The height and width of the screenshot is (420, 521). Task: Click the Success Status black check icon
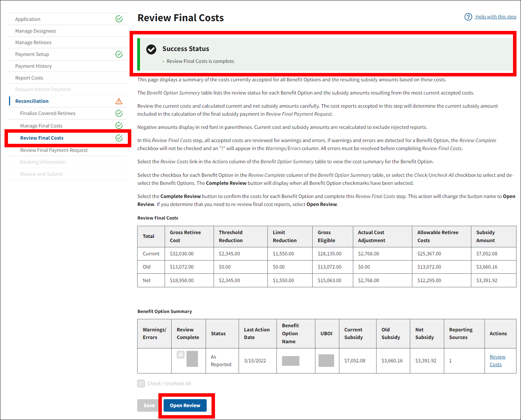pyautogui.click(x=151, y=49)
